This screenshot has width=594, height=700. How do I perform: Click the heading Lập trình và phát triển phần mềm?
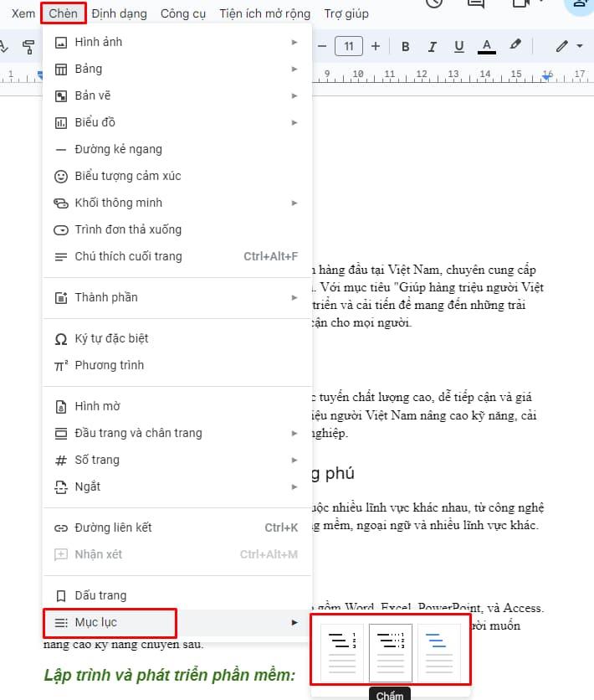(170, 675)
